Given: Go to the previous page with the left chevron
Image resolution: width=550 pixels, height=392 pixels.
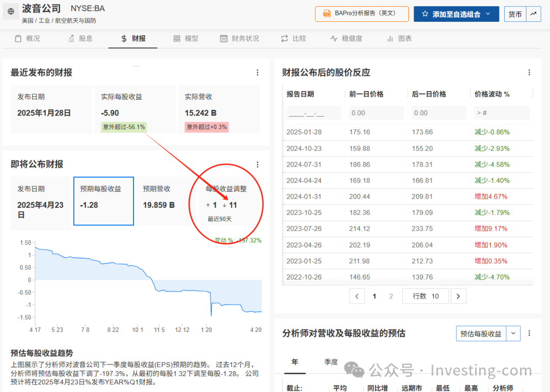Looking at the screenshot, I should [357, 296].
